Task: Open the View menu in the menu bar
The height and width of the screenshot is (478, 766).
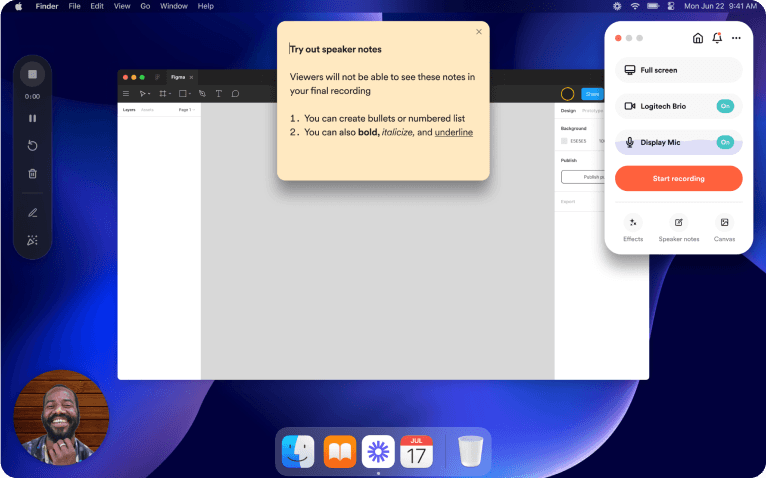Action: tap(122, 6)
